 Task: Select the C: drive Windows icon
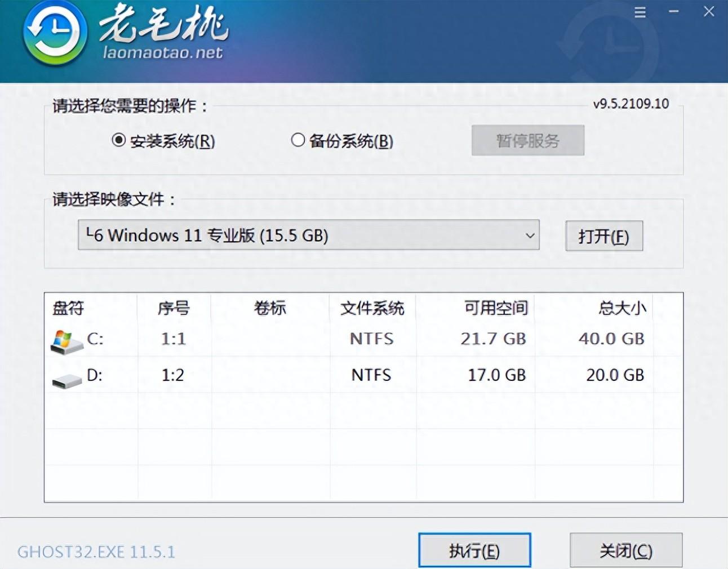click(x=64, y=339)
